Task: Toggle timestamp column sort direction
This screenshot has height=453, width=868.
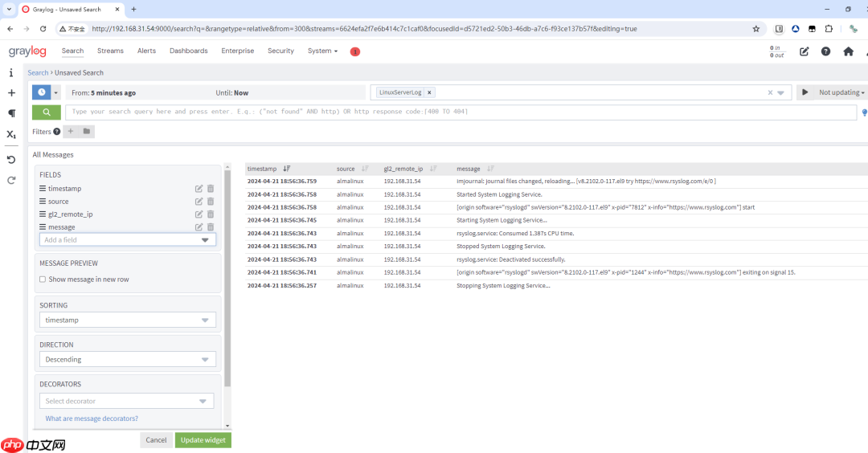Action: pyautogui.click(x=287, y=169)
